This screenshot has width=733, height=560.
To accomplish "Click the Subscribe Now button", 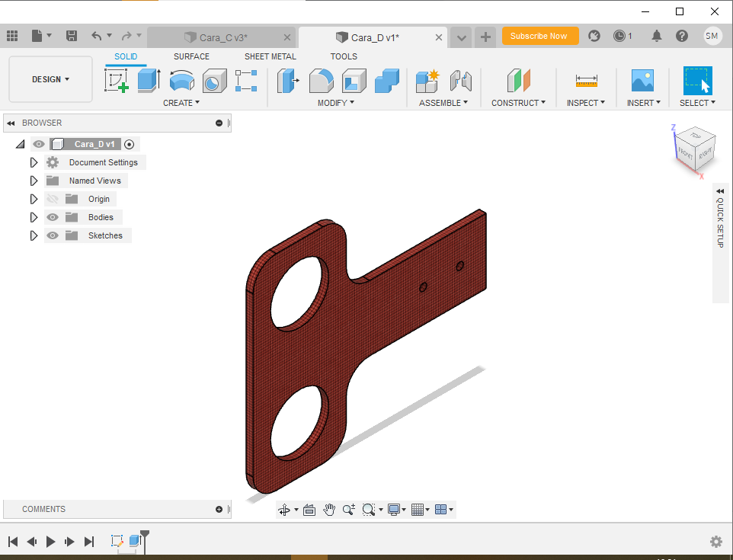I will [x=540, y=36].
